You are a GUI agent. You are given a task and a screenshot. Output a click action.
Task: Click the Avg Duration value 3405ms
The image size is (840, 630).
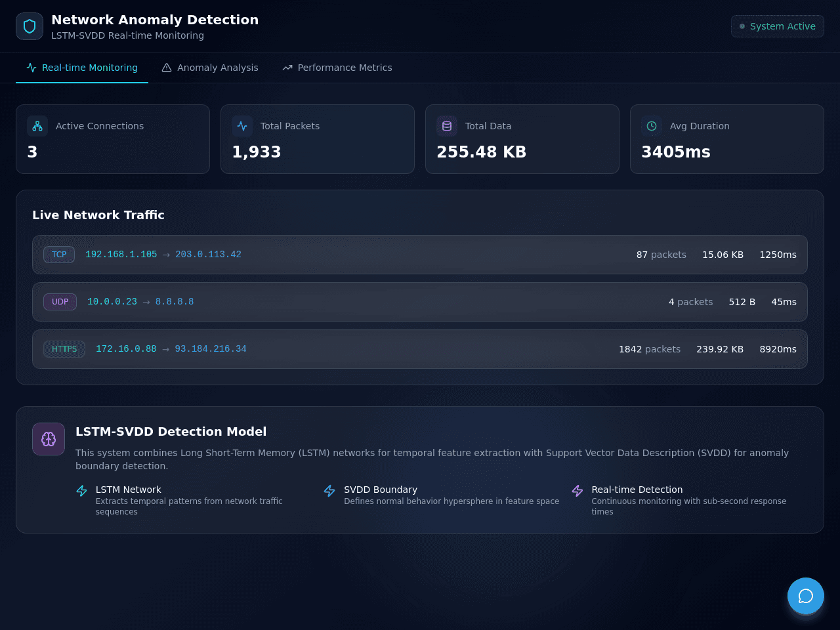(676, 152)
